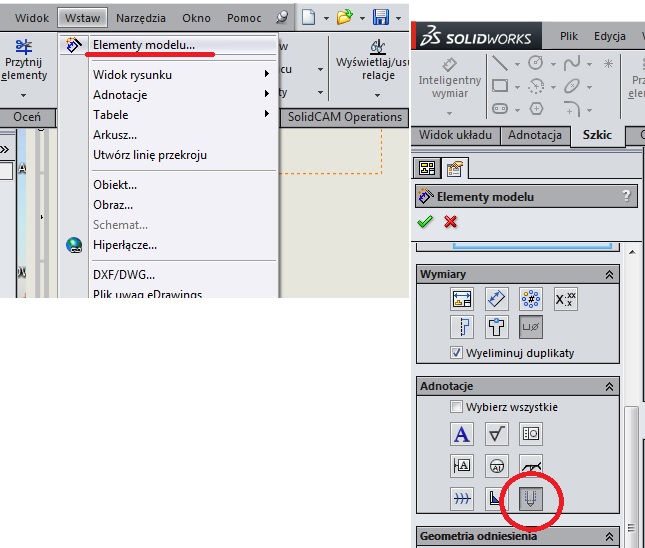Switch to the Widok układu tab

(x=455, y=135)
